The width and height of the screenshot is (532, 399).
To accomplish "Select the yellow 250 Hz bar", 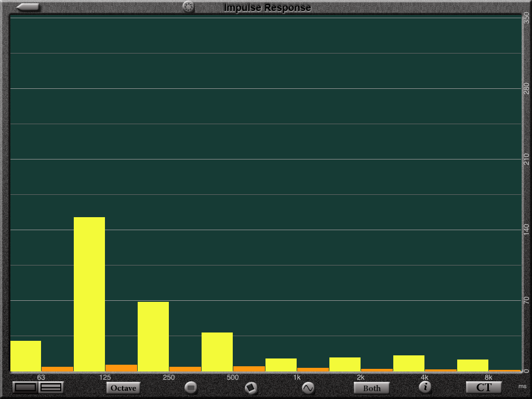I will point(153,336).
